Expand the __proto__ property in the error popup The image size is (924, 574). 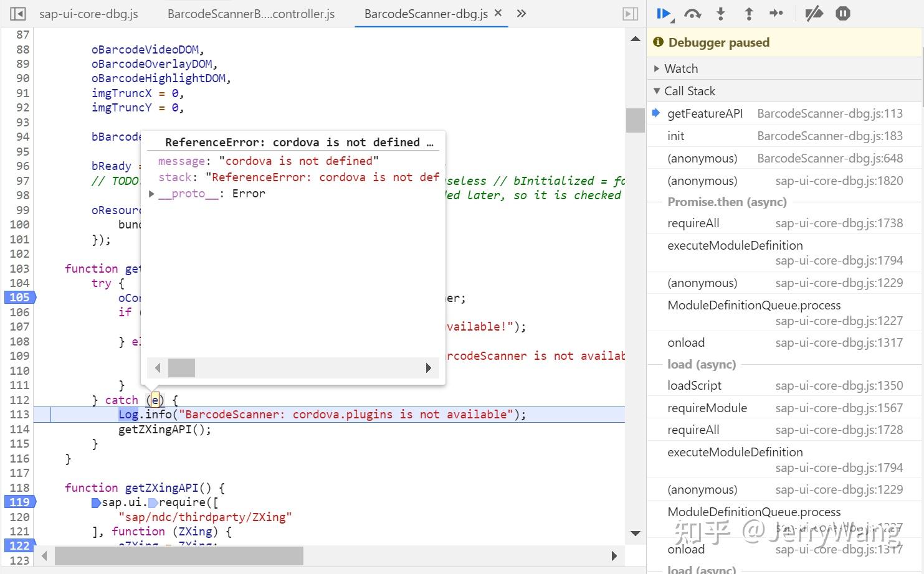pos(151,194)
